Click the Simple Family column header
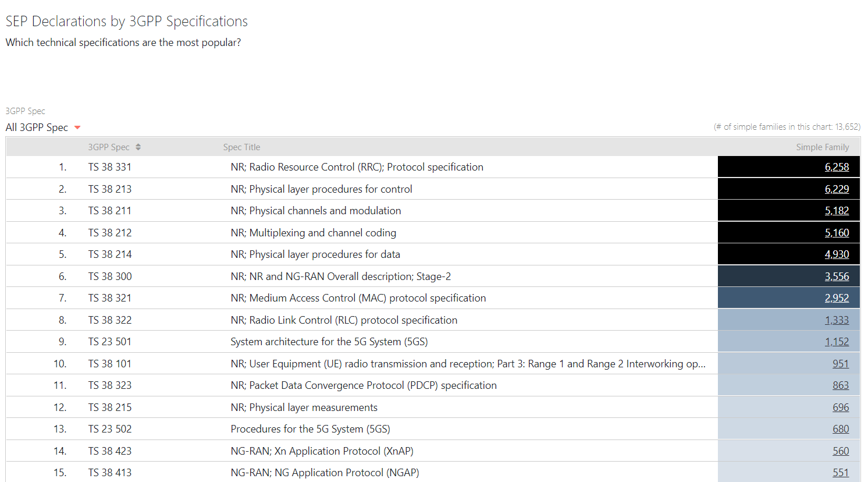 click(x=822, y=147)
